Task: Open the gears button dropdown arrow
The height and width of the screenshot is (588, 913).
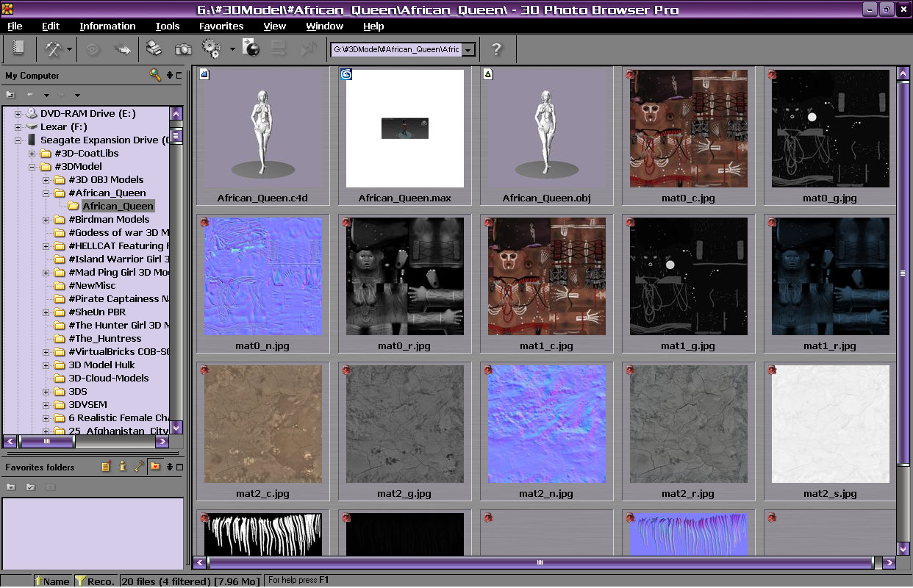Action: tap(232, 50)
